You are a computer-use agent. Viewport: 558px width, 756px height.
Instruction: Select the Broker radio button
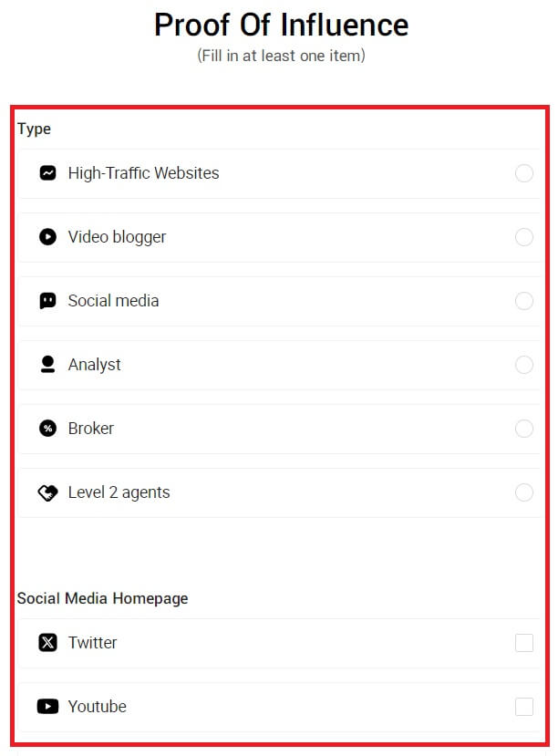coord(524,429)
